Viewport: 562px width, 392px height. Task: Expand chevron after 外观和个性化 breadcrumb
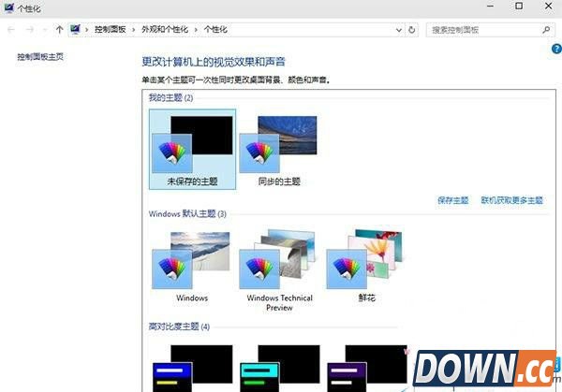(196, 30)
